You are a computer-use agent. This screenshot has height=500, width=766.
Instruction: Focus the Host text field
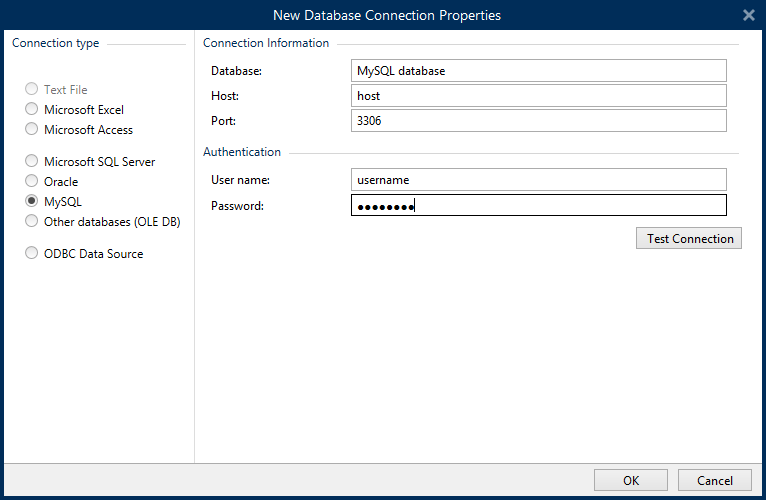click(538, 96)
